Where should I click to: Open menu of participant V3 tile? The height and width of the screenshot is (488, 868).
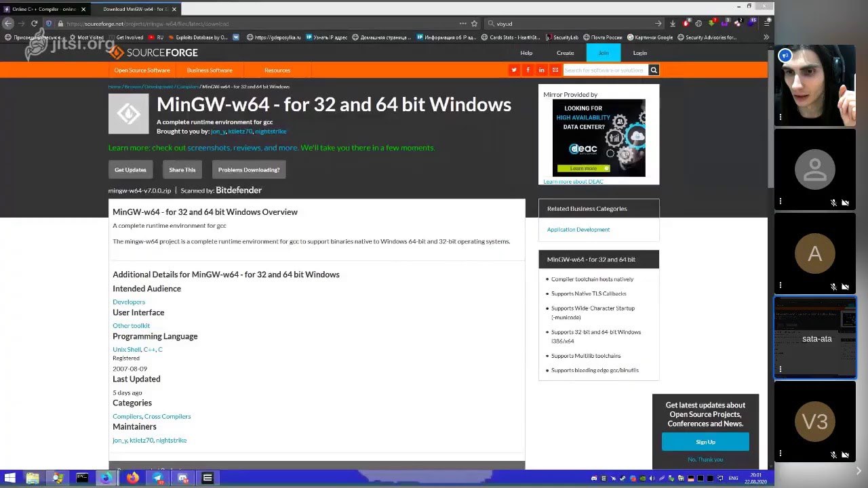coord(781,453)
